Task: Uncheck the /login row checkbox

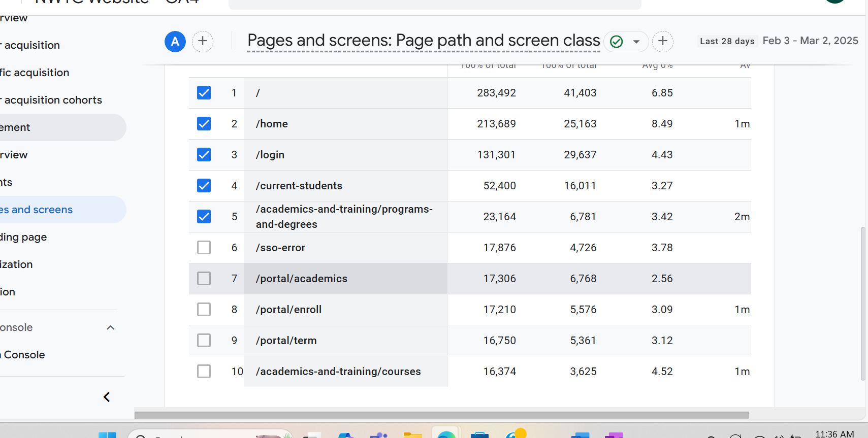Action: [204, 155]
